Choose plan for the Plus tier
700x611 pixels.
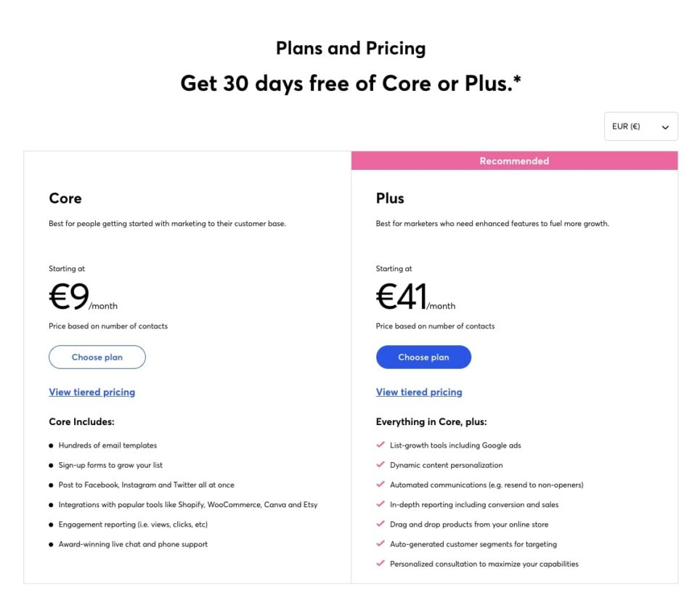point(423,357)
